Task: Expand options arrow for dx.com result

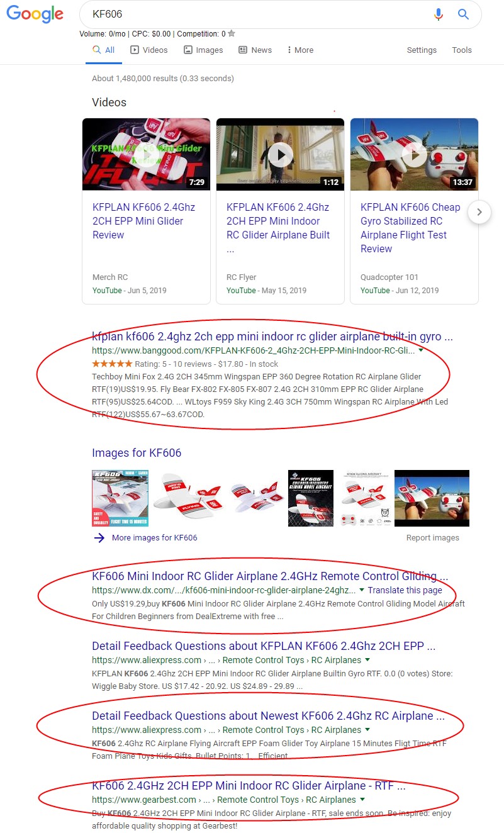Action: [361, 590]
